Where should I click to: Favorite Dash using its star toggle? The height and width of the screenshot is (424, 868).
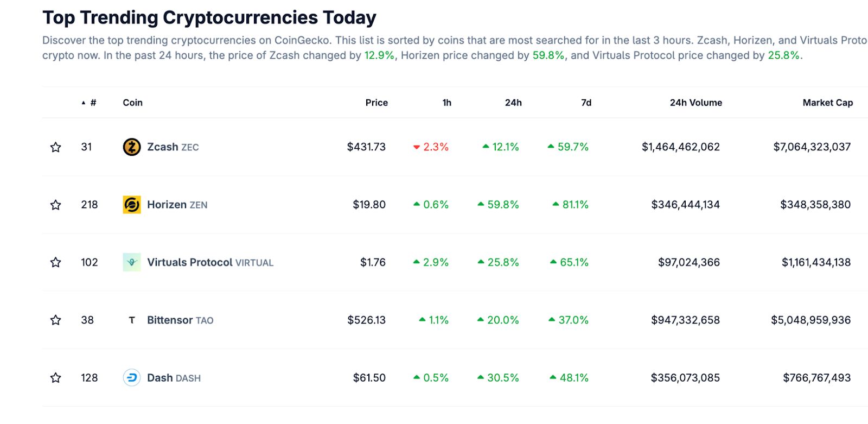click(x=56, y=377)
